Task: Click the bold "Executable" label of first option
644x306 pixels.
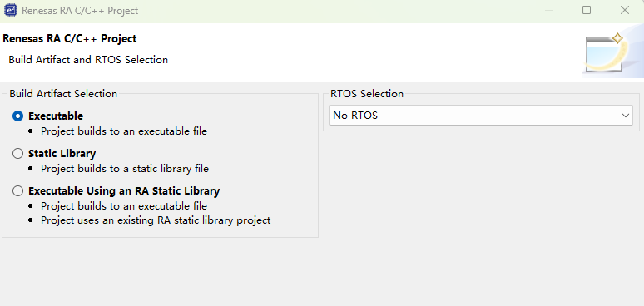Action: pyautogui.click(x=56, y=116)
